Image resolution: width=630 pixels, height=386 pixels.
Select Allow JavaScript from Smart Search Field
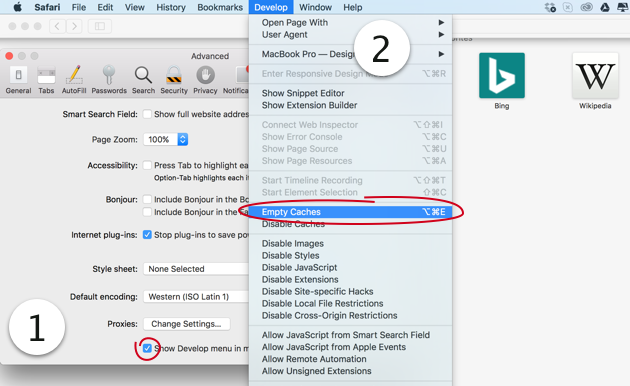point(350,335)
